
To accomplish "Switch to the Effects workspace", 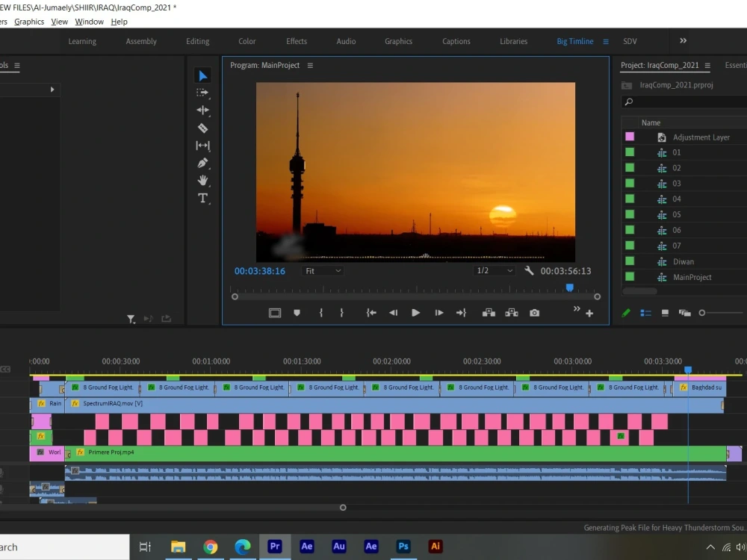I will [x=297, y=41].
